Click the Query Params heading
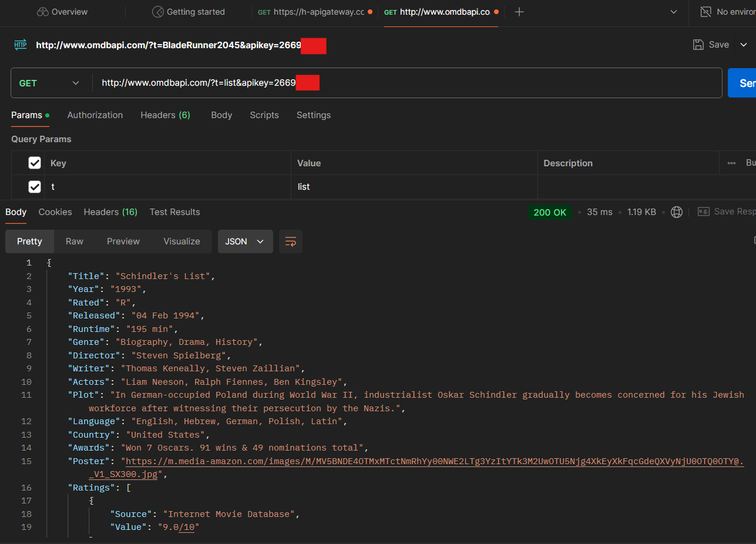Image resolution: width=756 pixels, height=544 pixels. [x=41, y=139]
